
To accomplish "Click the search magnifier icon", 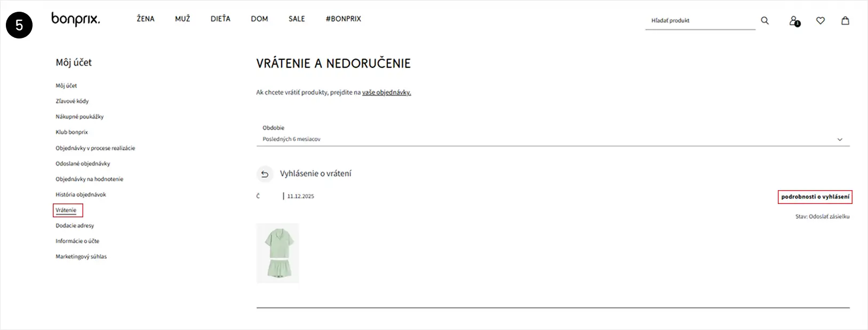I will (x=765, y=21).
